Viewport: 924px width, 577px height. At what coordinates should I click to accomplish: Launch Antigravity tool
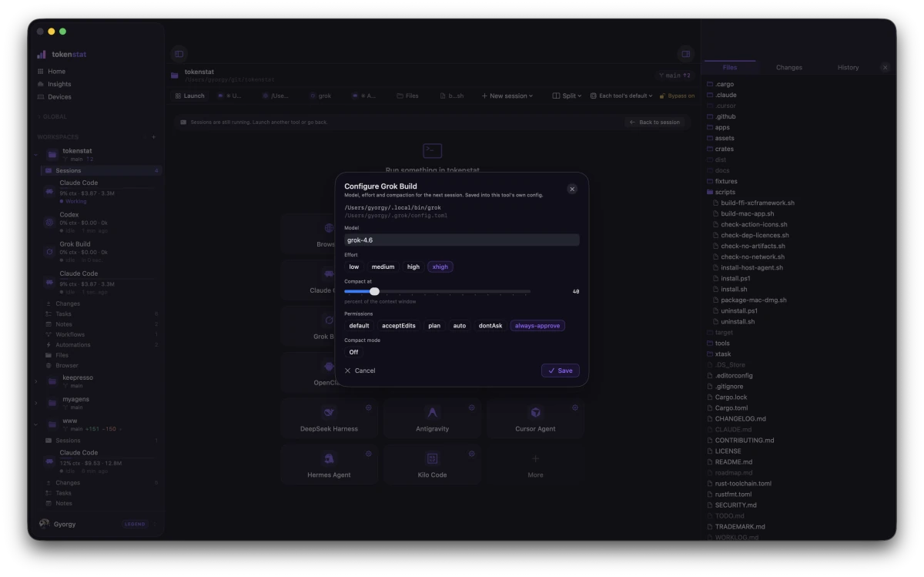[433, 418]
